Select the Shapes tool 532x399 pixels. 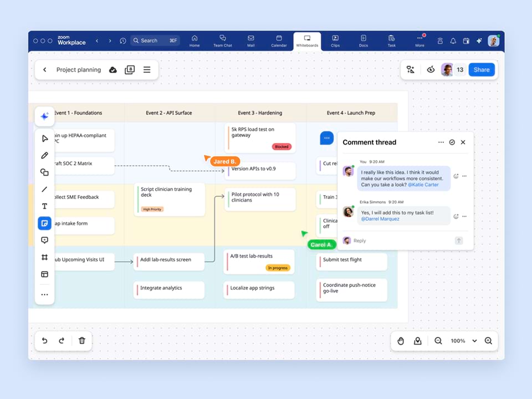click(x=45, y=172)
